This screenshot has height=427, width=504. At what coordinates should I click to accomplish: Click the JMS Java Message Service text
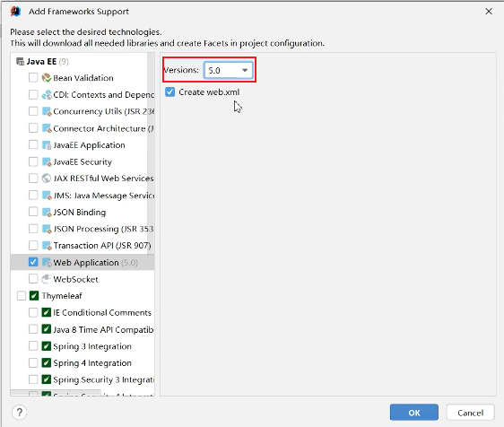click(x=104, y=196)
